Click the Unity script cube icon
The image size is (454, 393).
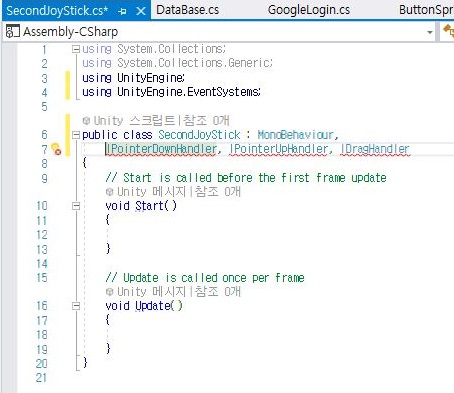(86, 121)
